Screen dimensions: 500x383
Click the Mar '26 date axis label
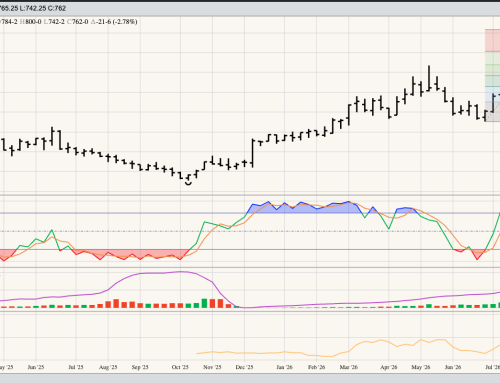(x=349, y=367)
